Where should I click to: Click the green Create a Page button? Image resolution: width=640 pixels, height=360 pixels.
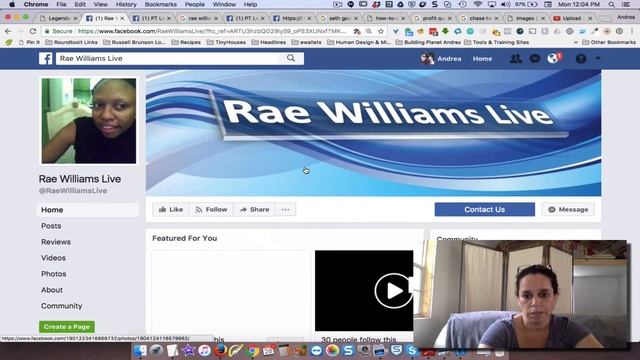click(x=67, y=327)
